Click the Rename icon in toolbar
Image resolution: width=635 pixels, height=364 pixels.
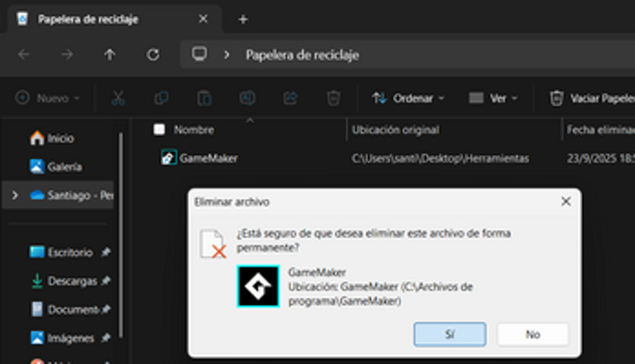pos(247,98)
